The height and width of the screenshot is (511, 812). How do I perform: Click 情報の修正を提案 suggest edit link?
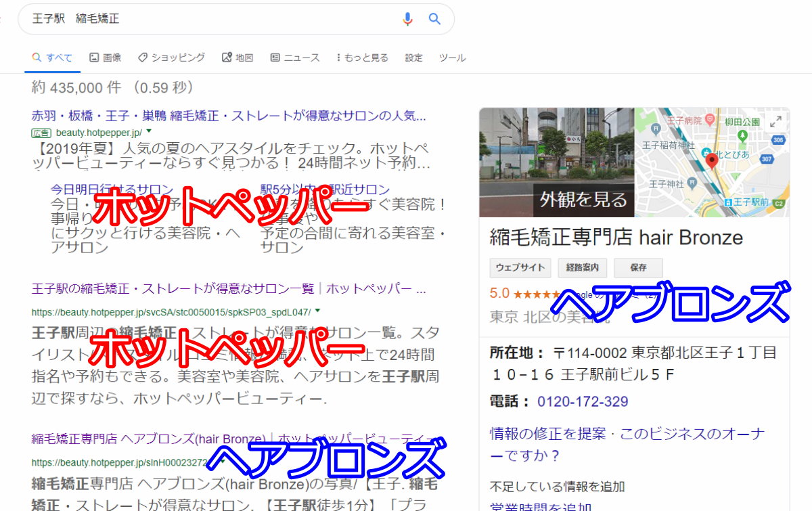pos(547,434)
